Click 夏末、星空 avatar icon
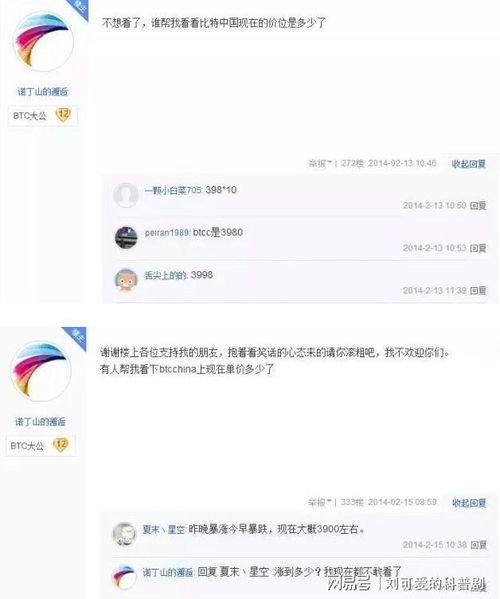This screenshot has width=500, height=599. [x=125, y=534]
